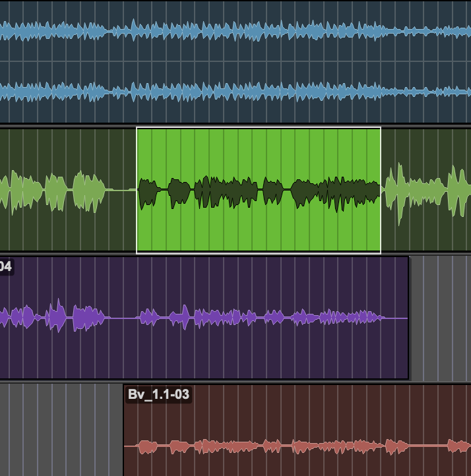This screenshot has width=471, height=476.
Task: Click empty gray area right of purple clip
Action: [440, 316]
